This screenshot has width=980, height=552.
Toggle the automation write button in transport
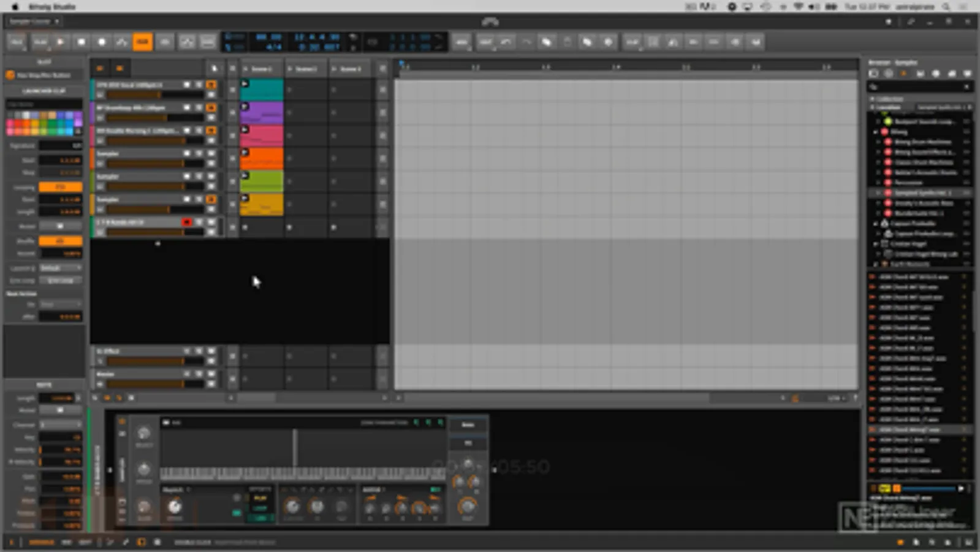pyautogui.click(x=121, y=42)
